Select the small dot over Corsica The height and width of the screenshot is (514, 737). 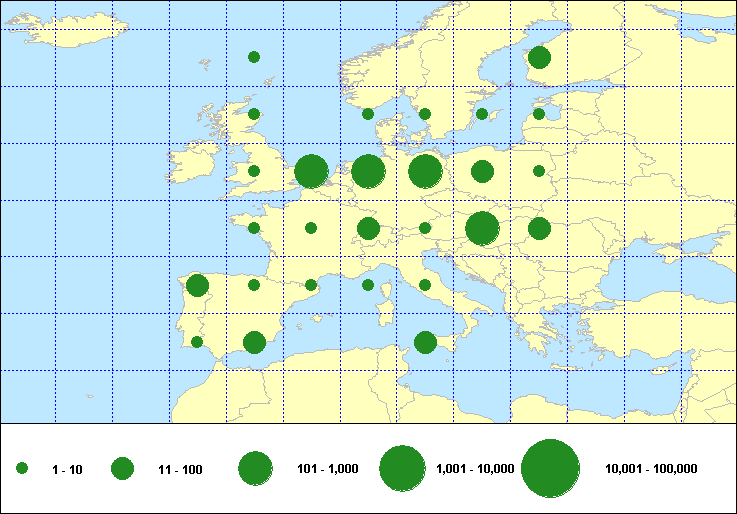(368, 285)
